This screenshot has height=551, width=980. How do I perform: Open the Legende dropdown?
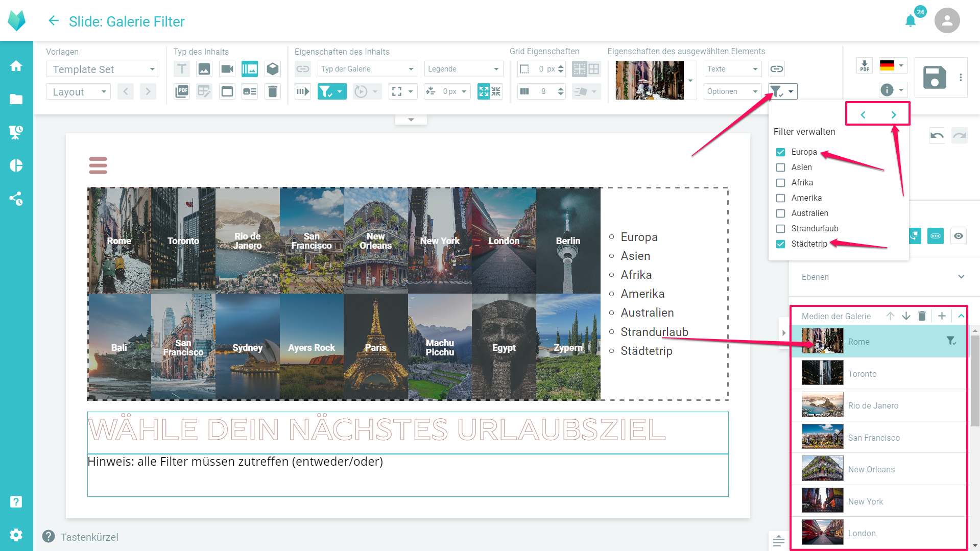tap(464, 69)
